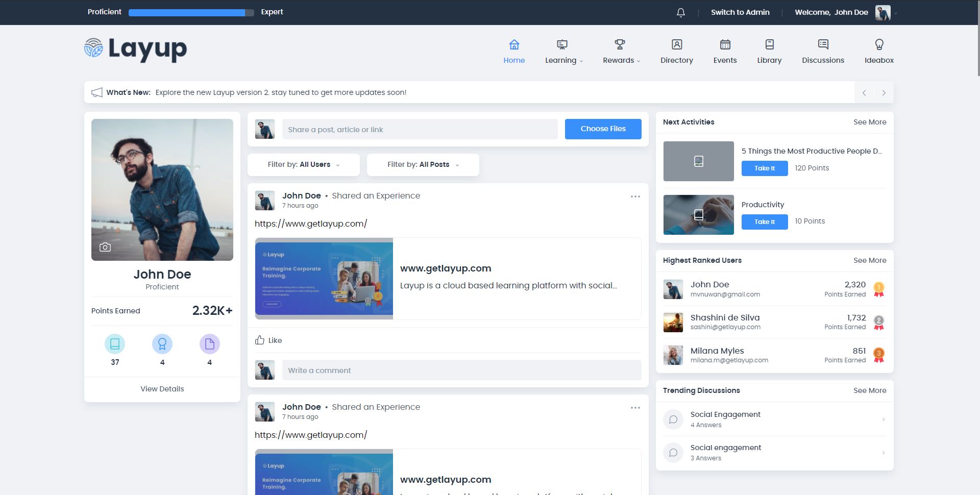
Task: Click Take It for Productivity activity
Action: pyautogui.click(x=764, y=222)
